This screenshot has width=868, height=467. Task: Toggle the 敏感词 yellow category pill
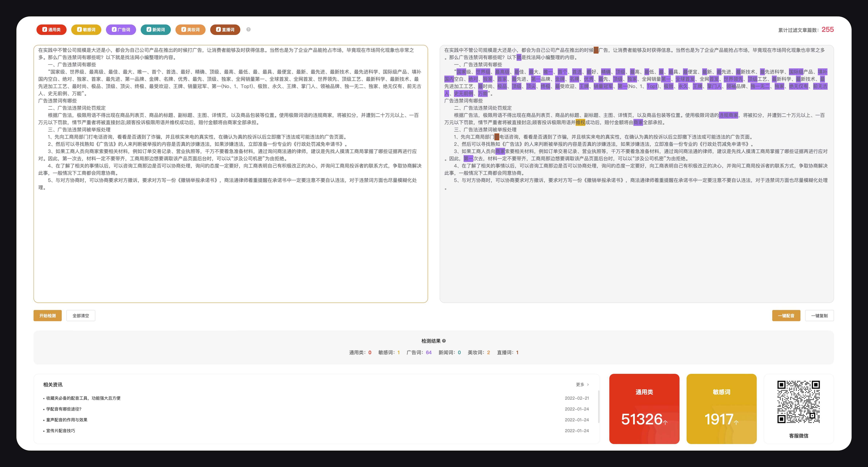coord(86,30)
